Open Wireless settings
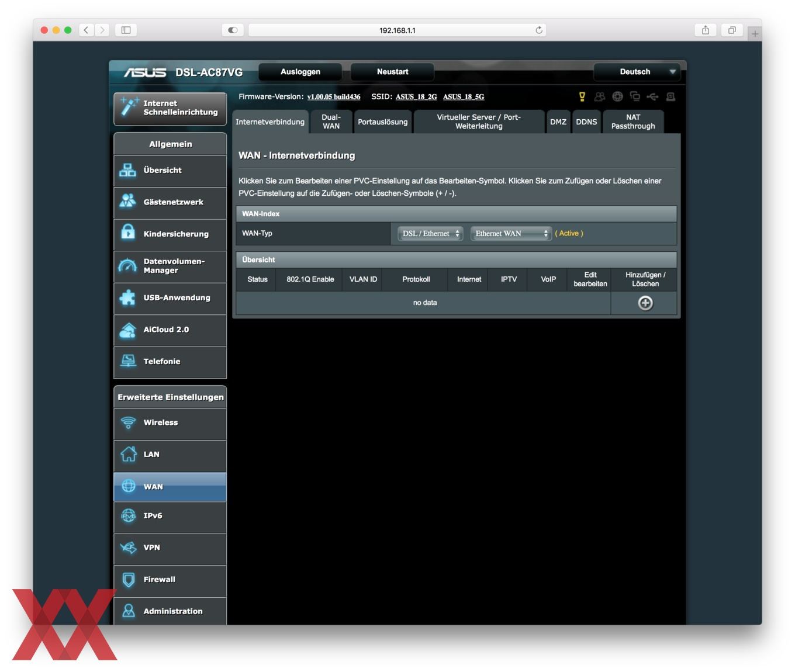The height and width of the screenshot is (672, 795). [x=170, y=423]
